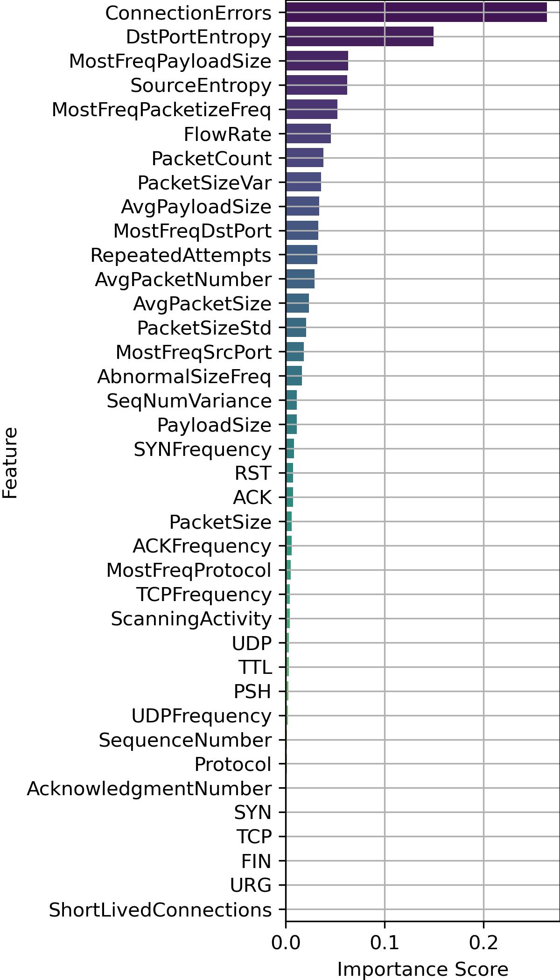This screenshot has height=980, width=560.
Task: Click the ScanningActivity feature label
Action: (x=191, y=619)
